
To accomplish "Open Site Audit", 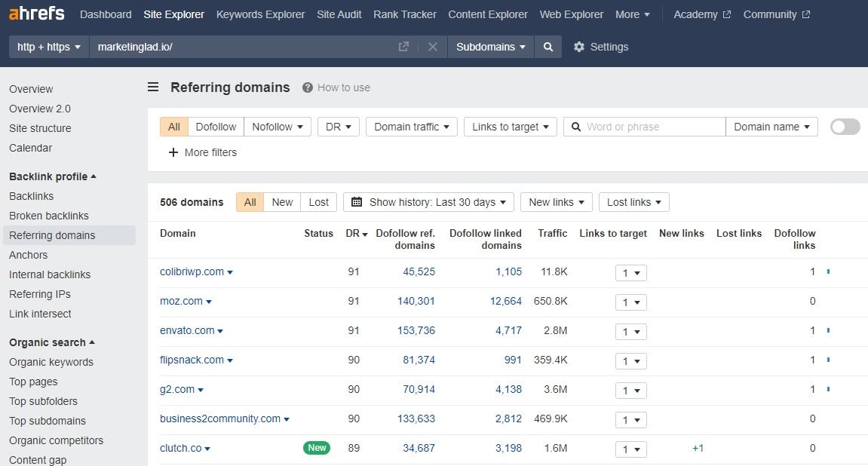I will (x=339, y=14).
